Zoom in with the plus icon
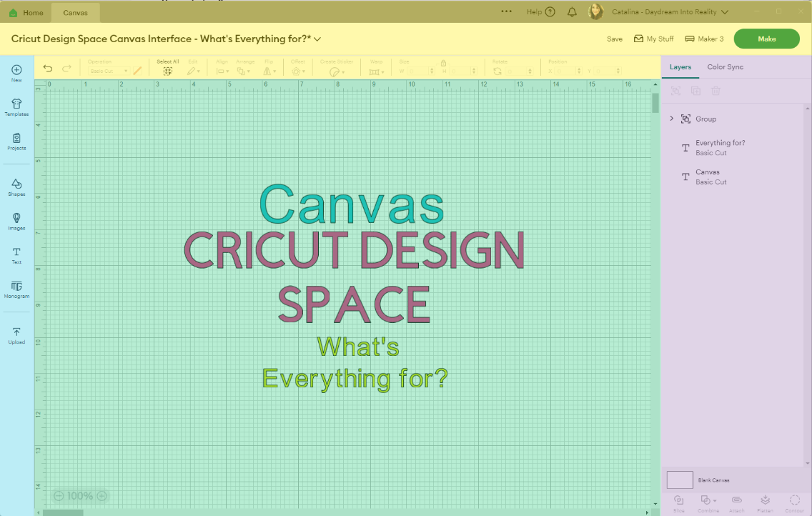 pyautogui.click(x=102, y=496)
